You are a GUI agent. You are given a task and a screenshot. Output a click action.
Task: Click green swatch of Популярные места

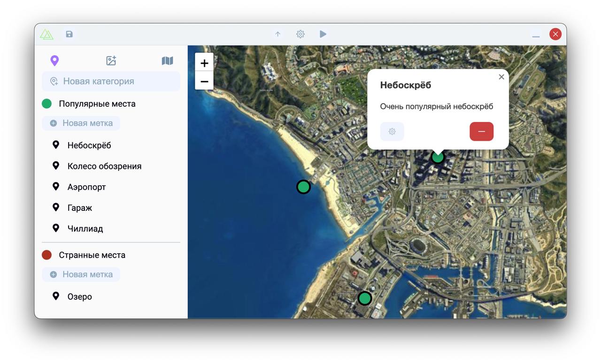click(x=46, y=104)
